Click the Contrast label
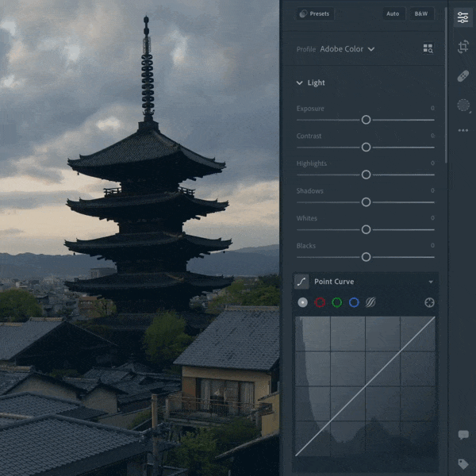This screenshot has width=476, height=476. point(309,136)
